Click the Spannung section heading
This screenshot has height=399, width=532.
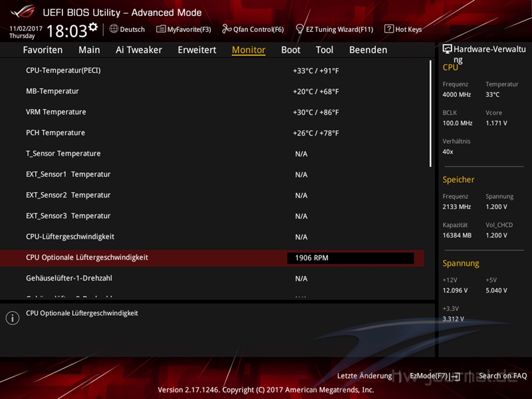click(461, 263)
